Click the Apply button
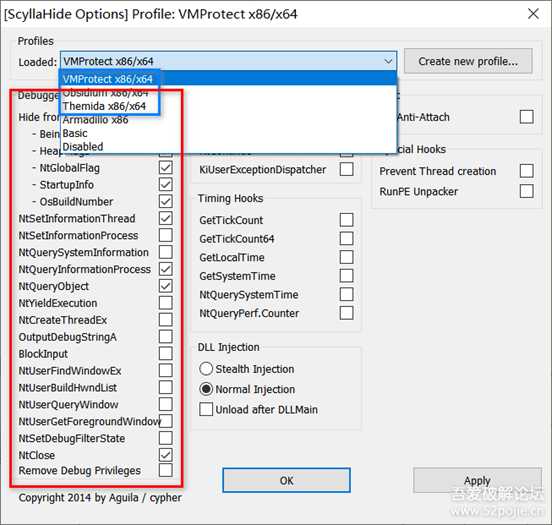Viewport: 552px width, 525px height. click(477, 480)
